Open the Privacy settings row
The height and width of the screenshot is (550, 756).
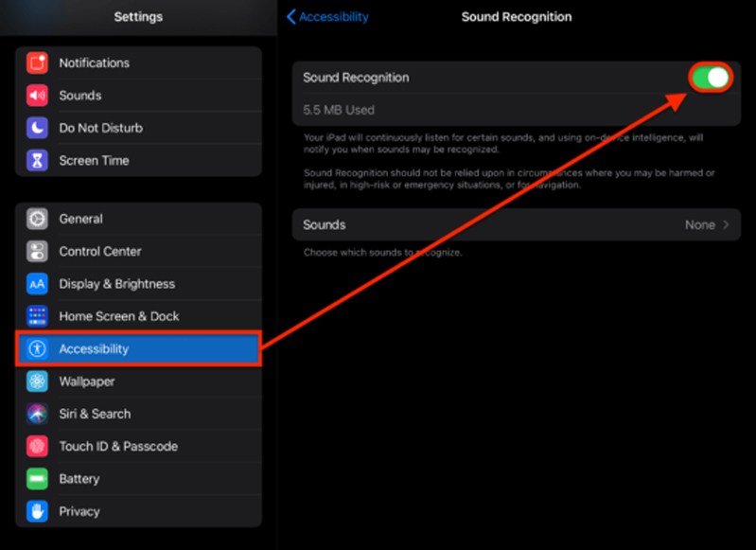click(138, 511)
